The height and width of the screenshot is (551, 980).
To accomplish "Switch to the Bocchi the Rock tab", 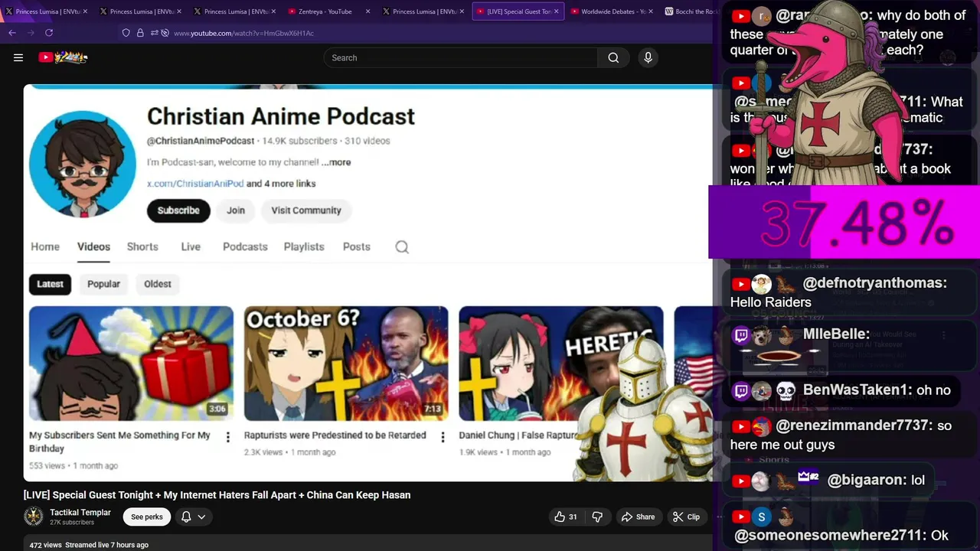I will [690, 11].
